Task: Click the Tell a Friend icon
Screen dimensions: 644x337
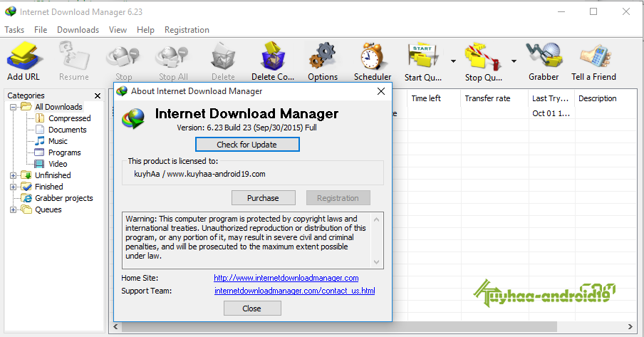Action: (594, 56)
